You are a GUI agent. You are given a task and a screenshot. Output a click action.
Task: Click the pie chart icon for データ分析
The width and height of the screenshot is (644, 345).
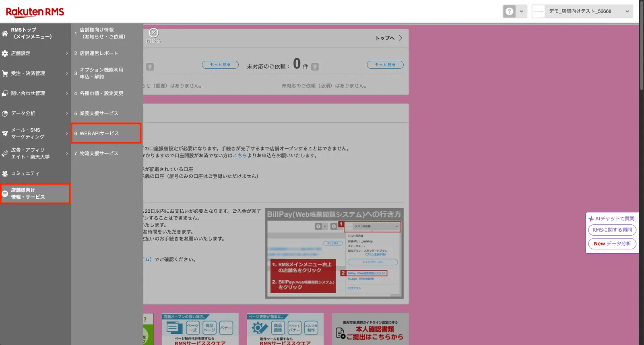pos(5,113)
